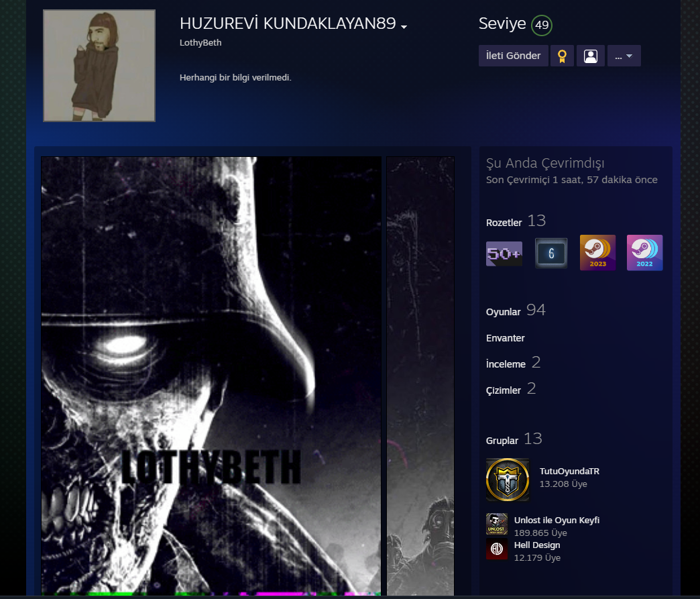Open the Unlost ile Oyun Keyfi group link
The image size is (700, 599).
(x=557, y=520)
